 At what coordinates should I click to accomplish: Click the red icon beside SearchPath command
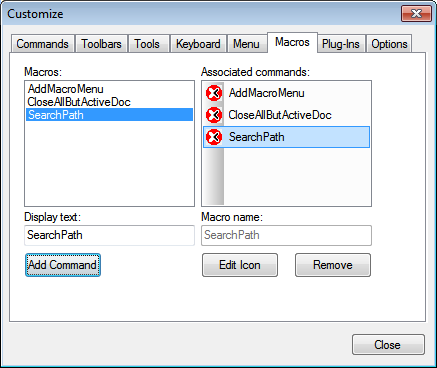click(214, 137)
